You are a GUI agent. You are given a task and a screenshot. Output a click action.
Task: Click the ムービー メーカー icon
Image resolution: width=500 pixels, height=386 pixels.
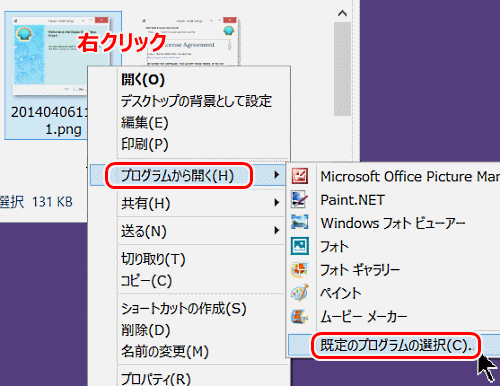point(300,316)
